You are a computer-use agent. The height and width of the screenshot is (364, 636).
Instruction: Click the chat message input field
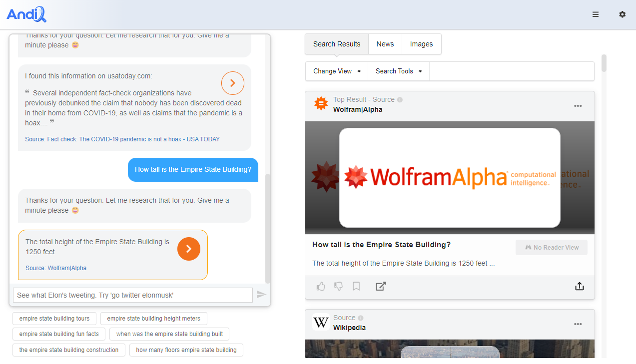tap(133, 295)
